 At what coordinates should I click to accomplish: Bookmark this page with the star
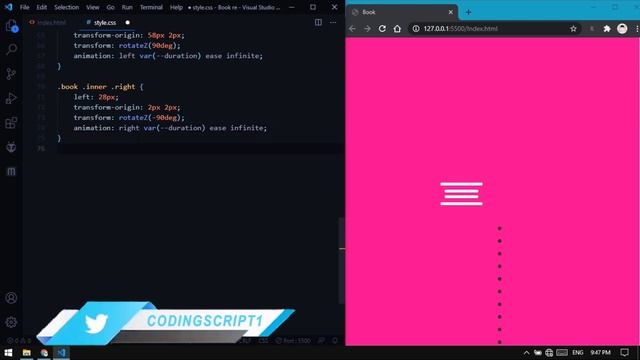tap(573, 29)
